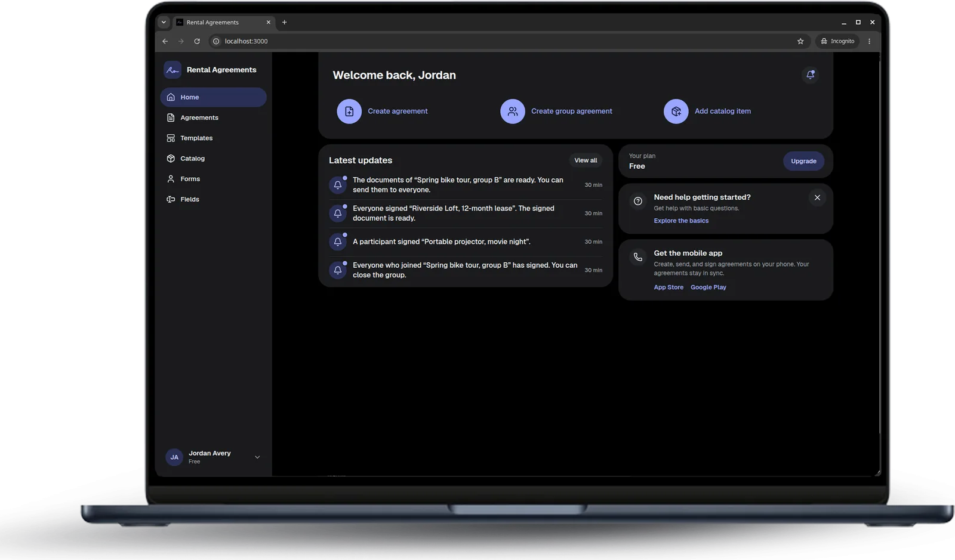
Task: Open update about Spring bike tour documents ready
Action: coord(466,185)
